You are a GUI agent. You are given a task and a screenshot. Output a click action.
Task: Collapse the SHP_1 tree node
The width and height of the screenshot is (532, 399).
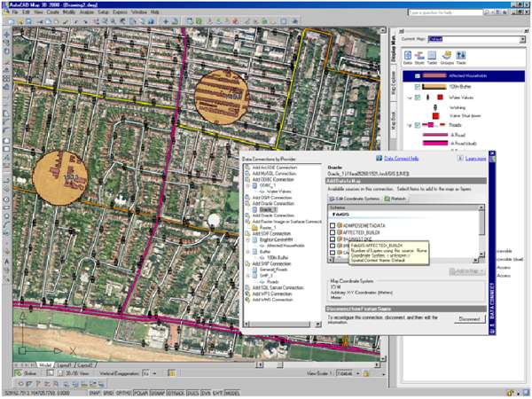coord(247,276)
